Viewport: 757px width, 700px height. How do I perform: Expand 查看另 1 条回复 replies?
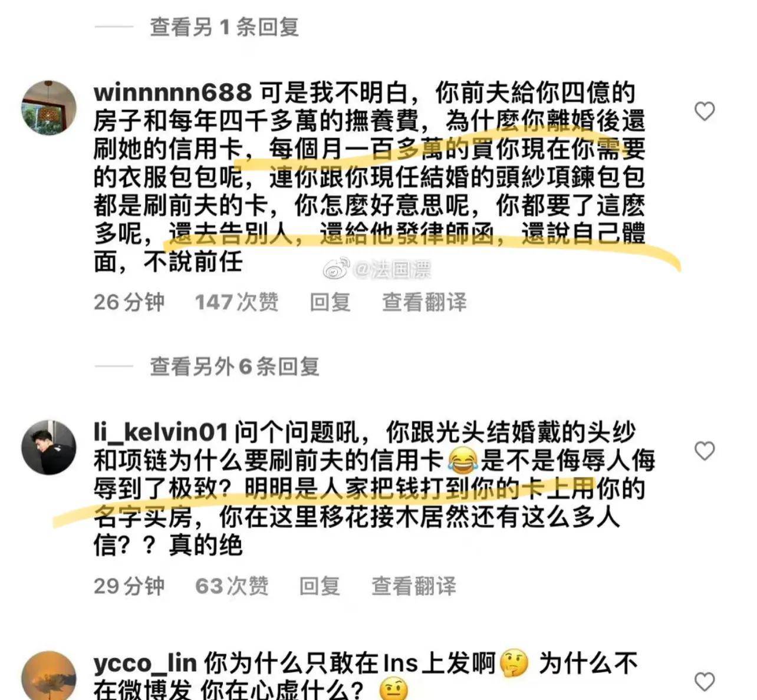point(224,27)
